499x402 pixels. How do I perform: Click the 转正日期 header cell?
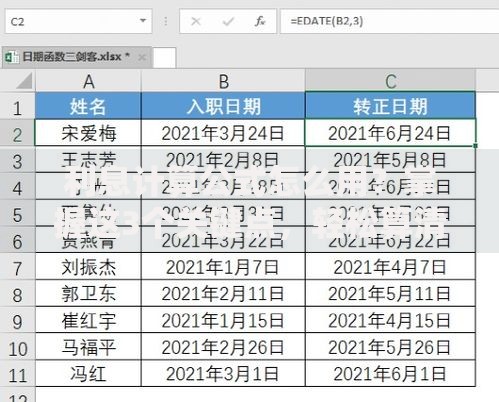coord(390,106)
